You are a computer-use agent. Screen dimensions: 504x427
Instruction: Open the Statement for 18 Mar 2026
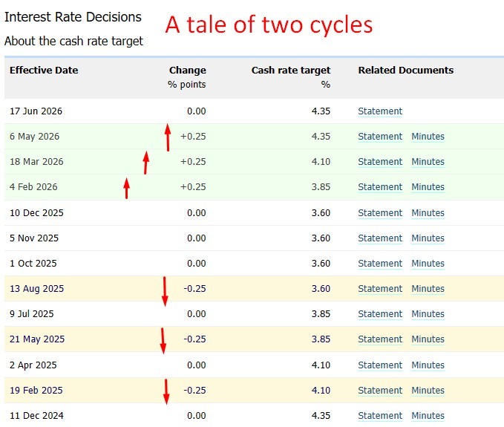pyautogui.click(x=380, y=162)
